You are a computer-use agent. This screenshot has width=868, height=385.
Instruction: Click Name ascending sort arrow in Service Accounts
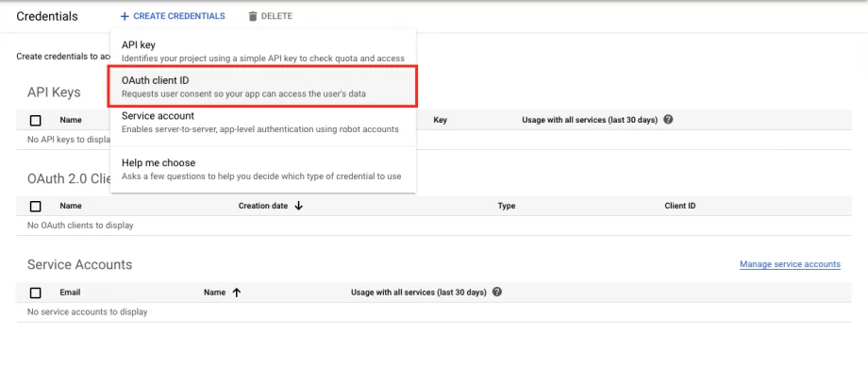237,293
